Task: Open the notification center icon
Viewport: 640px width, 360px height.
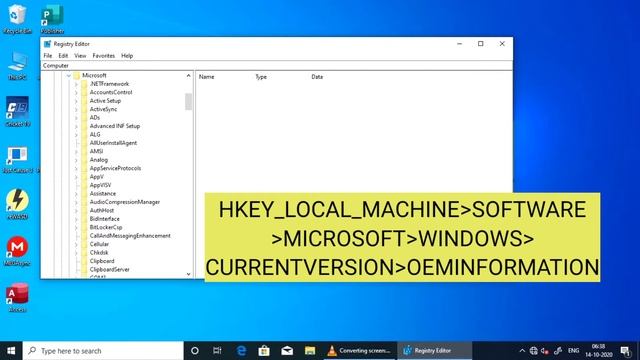Action: (625, 351)
